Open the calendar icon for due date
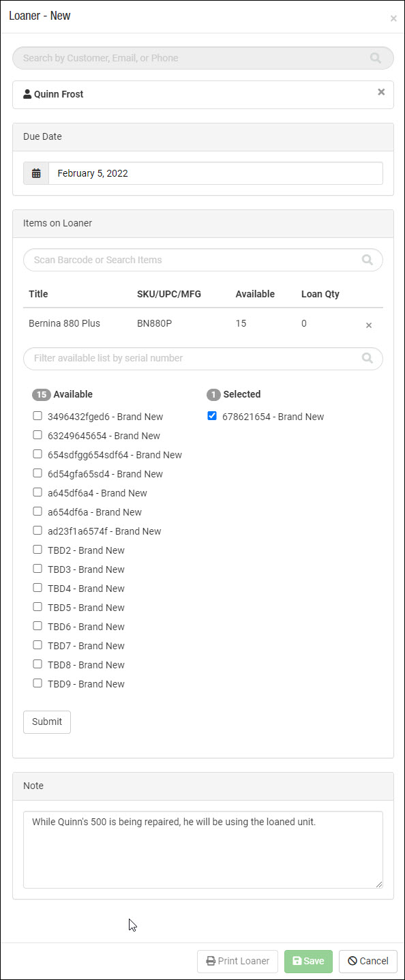 click(x=36, y=173)
